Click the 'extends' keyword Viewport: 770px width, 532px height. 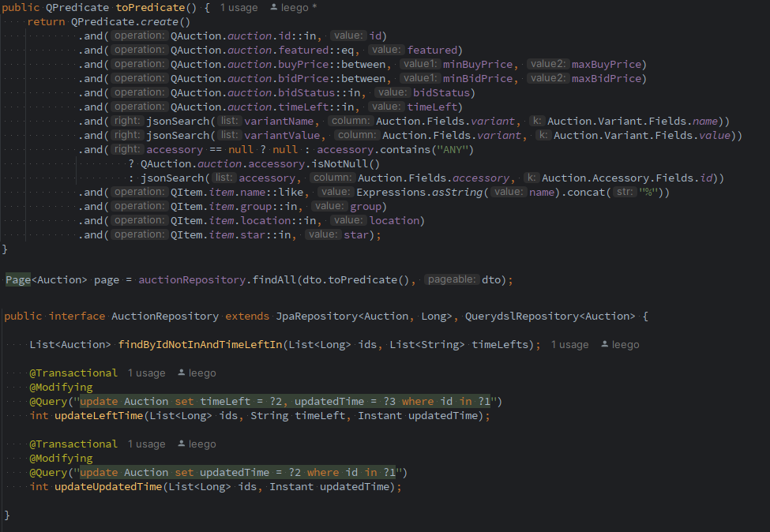point(247,317)
